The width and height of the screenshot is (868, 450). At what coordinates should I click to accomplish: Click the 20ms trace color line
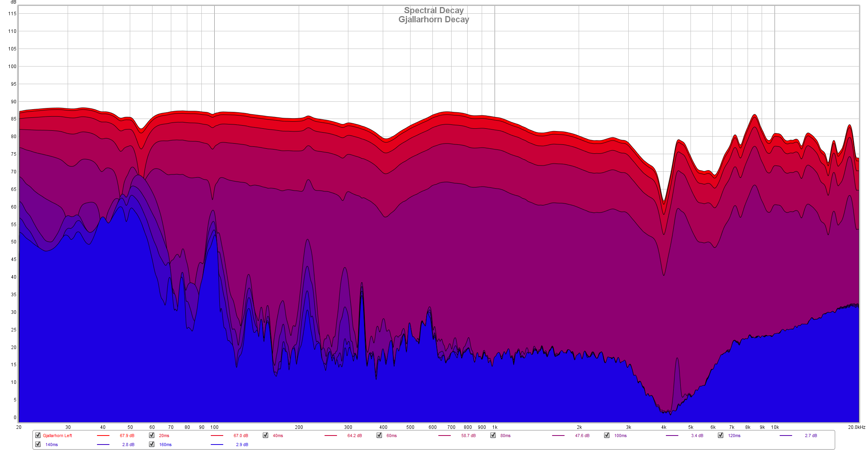217,436
